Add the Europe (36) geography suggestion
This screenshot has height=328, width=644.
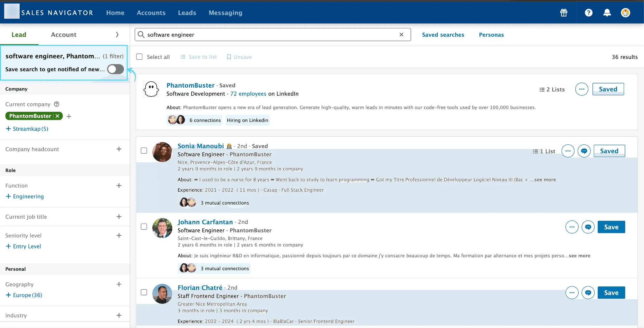pyautogui.click(x=24, y=295)
